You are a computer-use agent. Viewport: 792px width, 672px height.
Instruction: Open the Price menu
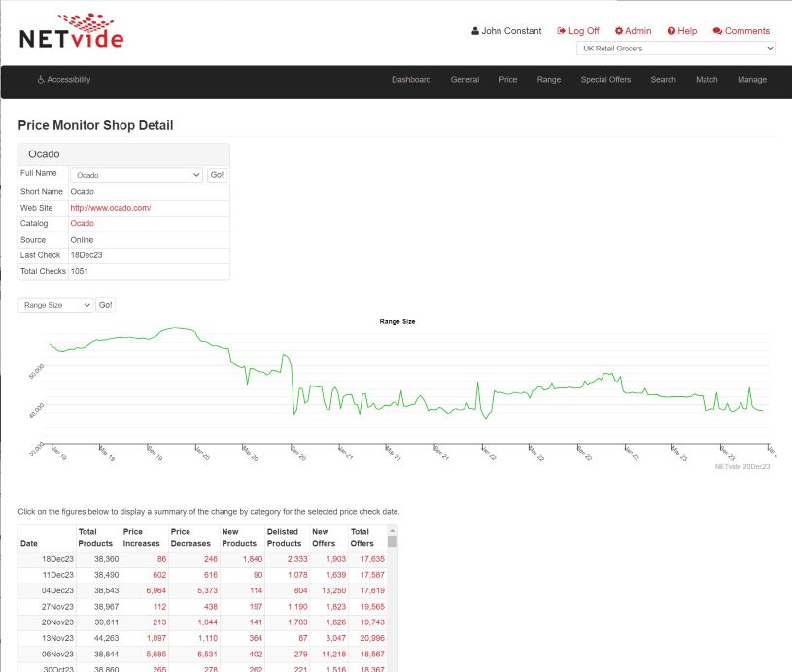point(507,80)
